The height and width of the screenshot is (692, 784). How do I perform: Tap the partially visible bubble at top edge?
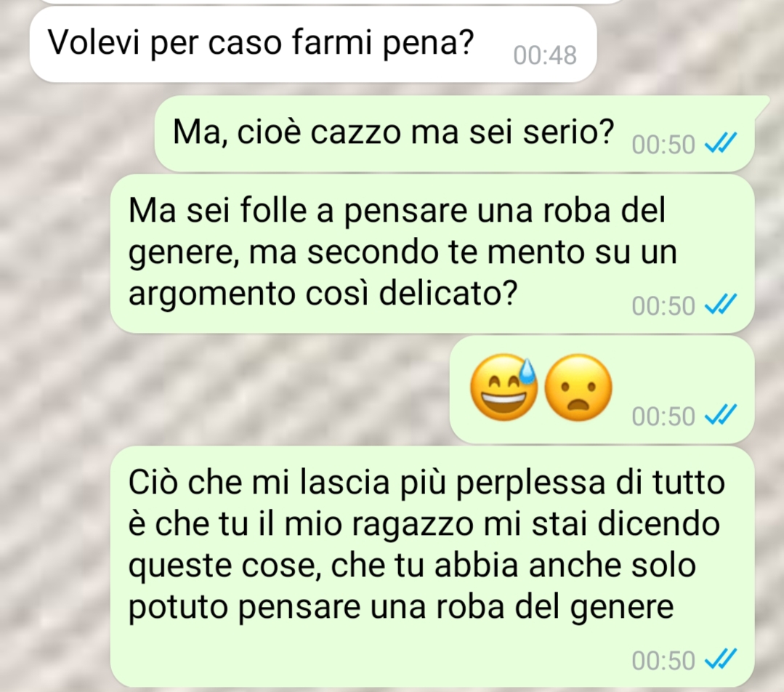point(330,1)
